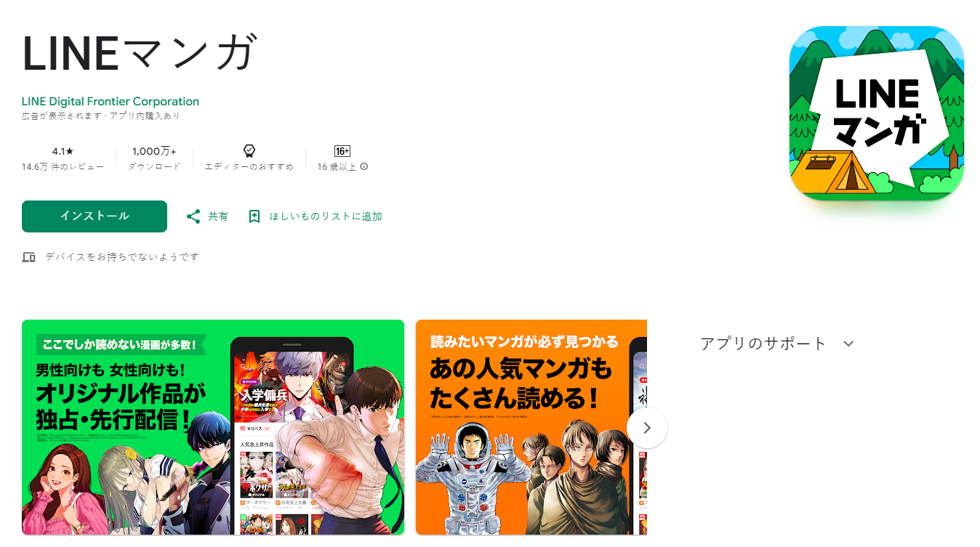The height and width of the screenshot is (547, 980).
Task: Click the share icon beside 共有
Action: click(x=193, y=216)
